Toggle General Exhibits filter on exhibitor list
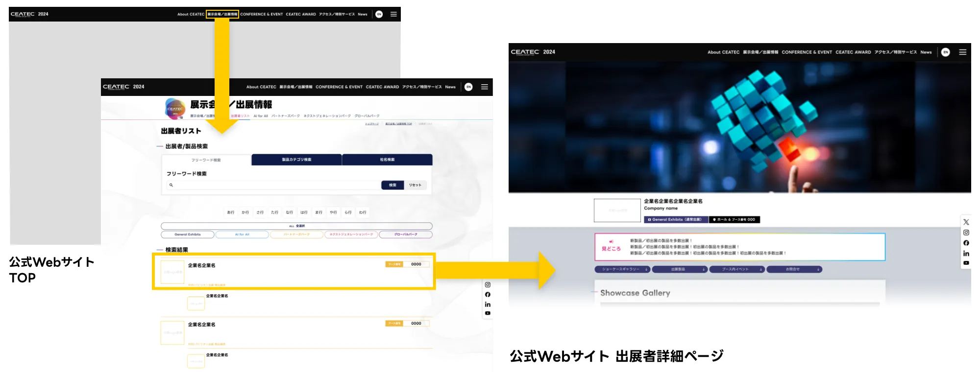The image size is (980, 372). (x=188, y=234)
